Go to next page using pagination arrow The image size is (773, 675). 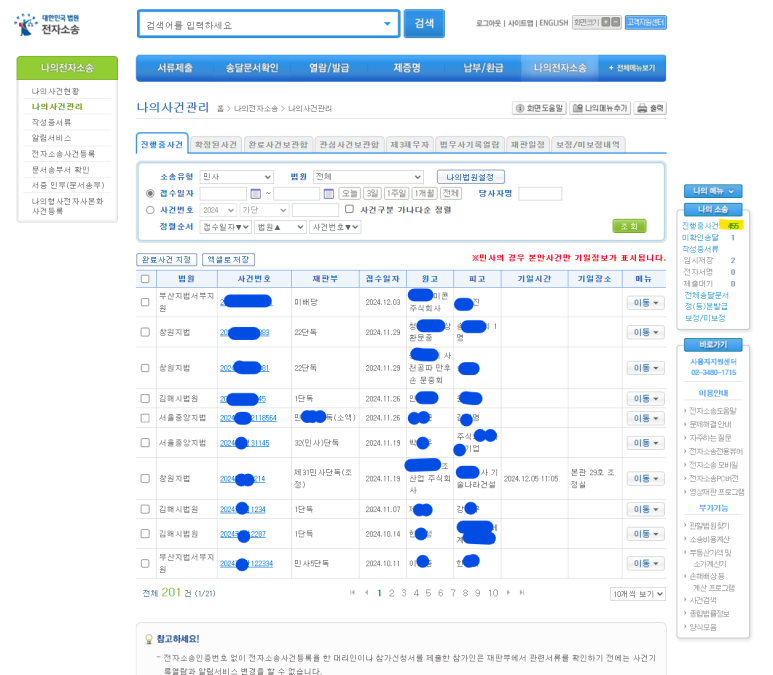(508, 593)
